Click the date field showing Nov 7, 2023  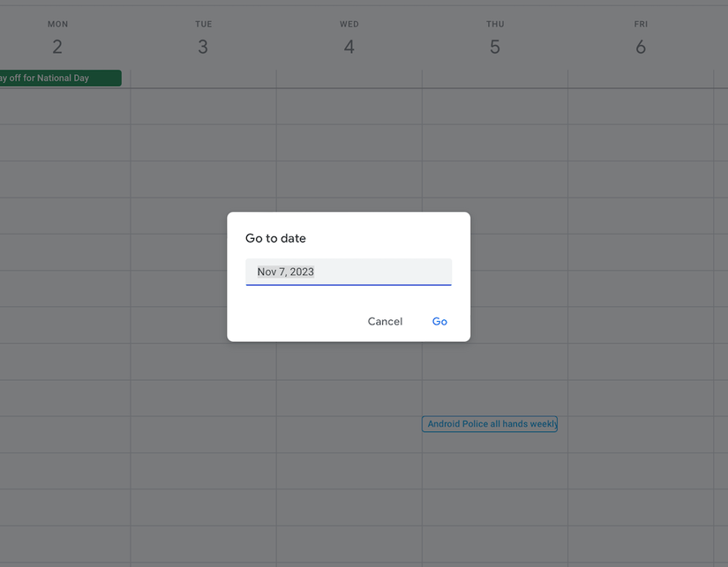point(348,272)
